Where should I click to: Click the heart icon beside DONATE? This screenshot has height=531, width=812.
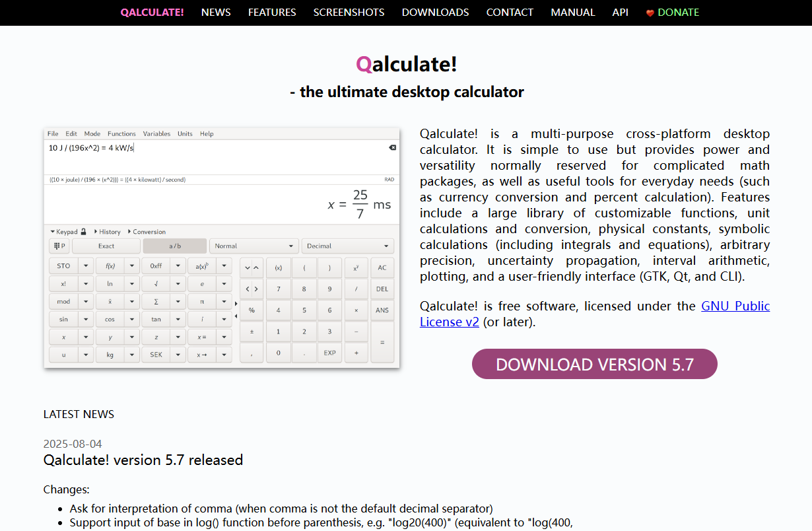point(650,13)
